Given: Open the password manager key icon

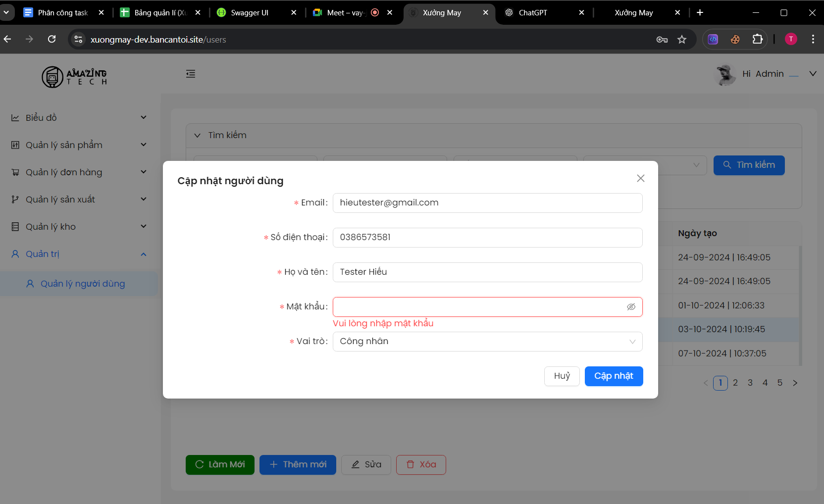Looking at the screenshot, I should [x=662, y=40].
